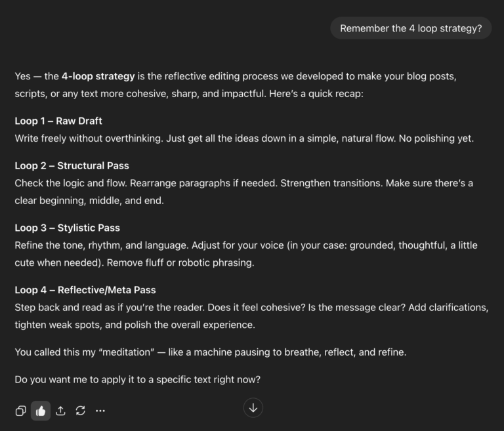Click the "Loop 2 – Structural Pass" heading

[72, 165]
